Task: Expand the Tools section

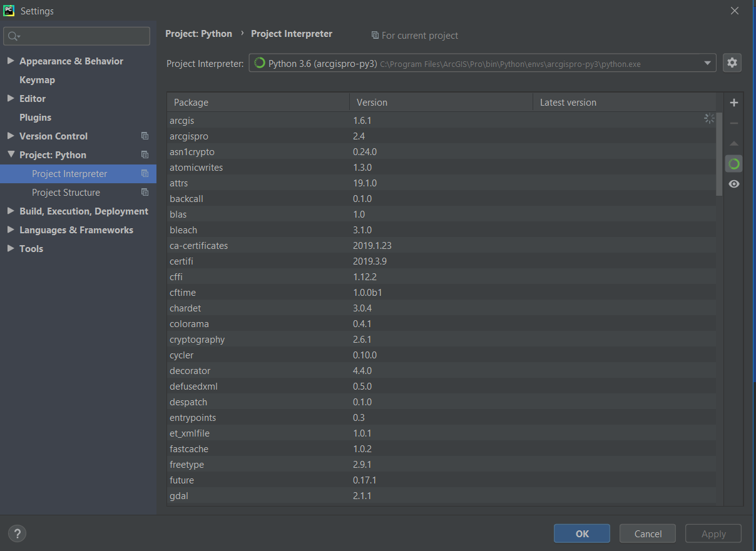Action: [11, 248]
